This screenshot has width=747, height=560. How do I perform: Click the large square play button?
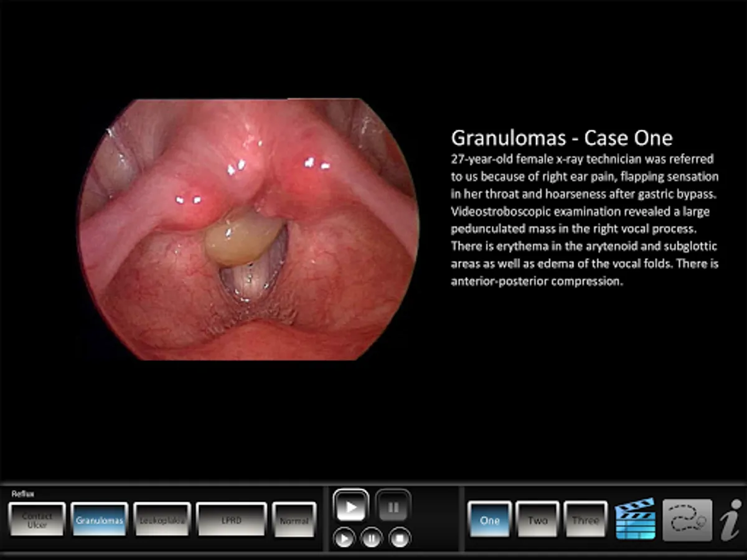point(351,506)
